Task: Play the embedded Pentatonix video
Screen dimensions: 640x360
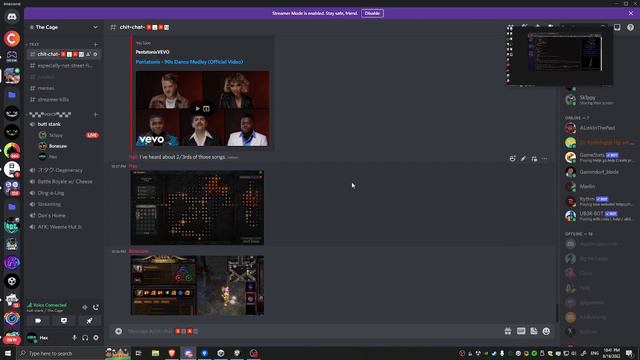Action: coord(198,109)
